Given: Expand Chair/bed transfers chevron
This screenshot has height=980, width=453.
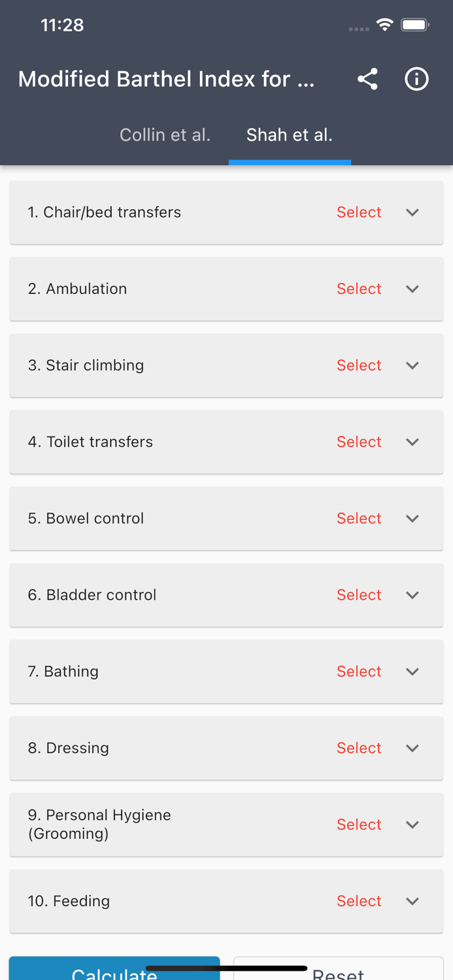Looking at the screenshot, I should pos(412,212).
